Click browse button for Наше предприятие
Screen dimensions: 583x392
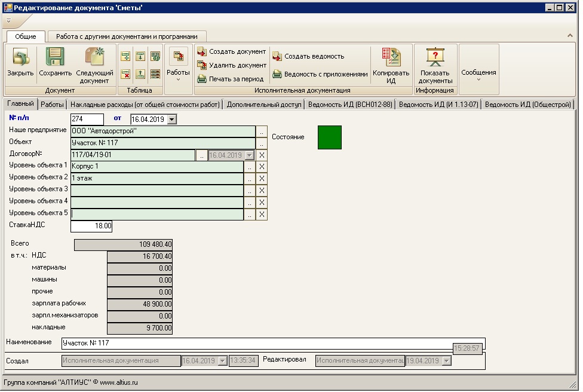pyautogui.click(x=262, y=131)
